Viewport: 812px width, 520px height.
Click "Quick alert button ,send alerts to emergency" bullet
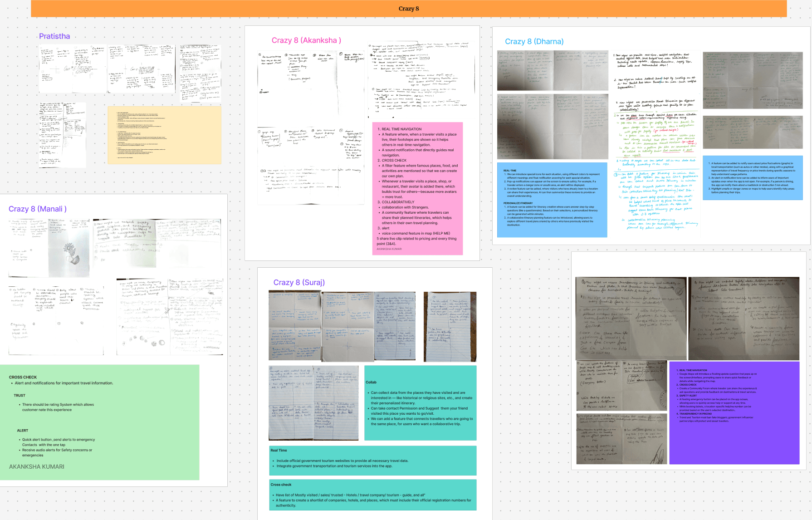59,439
